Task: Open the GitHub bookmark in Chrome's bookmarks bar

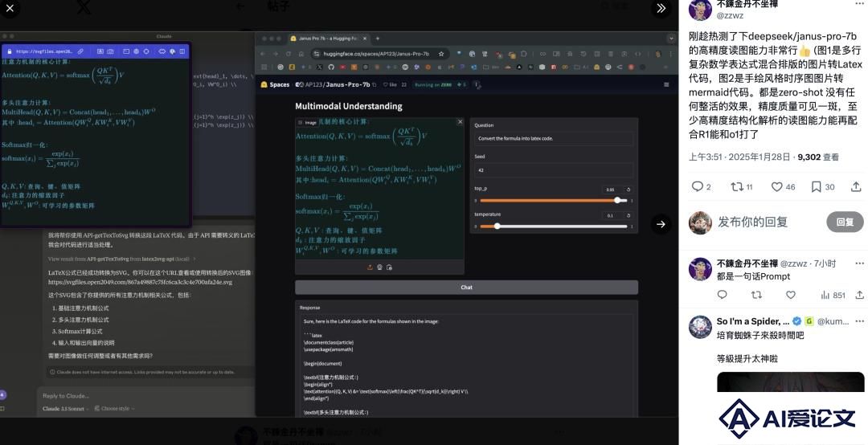Action: pyautogui.click(x=330, y=67)
